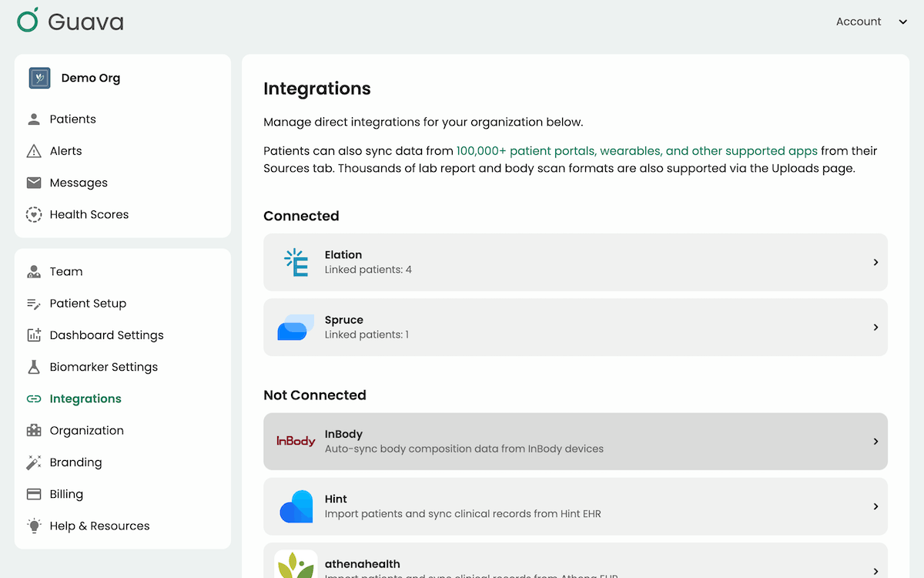Viewport: 924px width, 578px height.
Task: Expand Account using the chevron arrow
Action: tap(903, 22)
